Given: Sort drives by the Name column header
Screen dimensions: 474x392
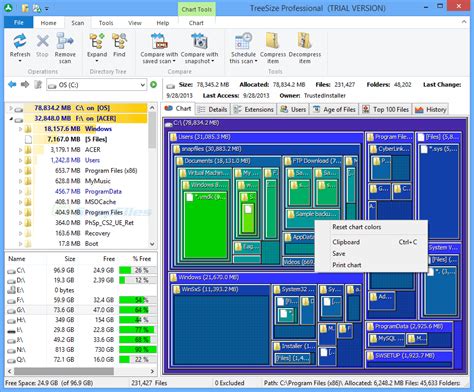Looking at the screenshot, I should [x=17, y=259].
